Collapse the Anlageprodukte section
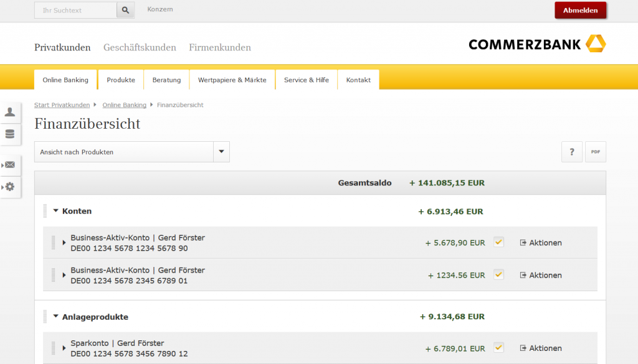The image size is (638, 364). pos(55,316)
